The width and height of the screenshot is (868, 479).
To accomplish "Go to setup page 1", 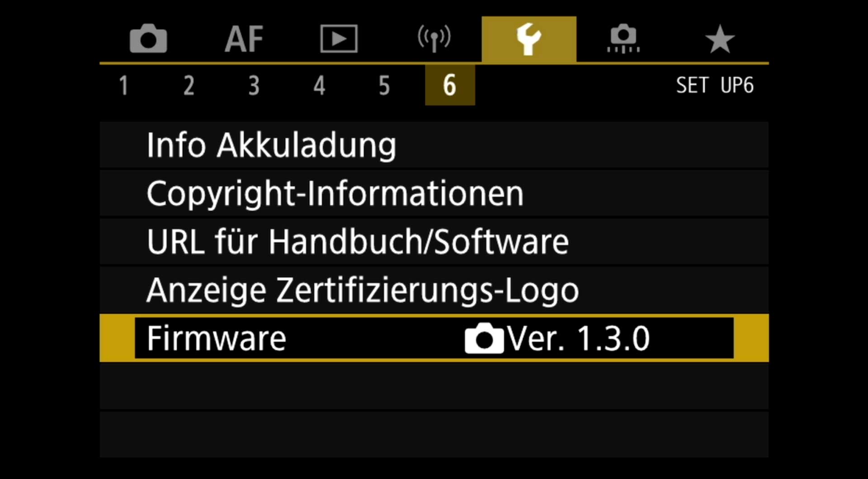I will 123,85.
